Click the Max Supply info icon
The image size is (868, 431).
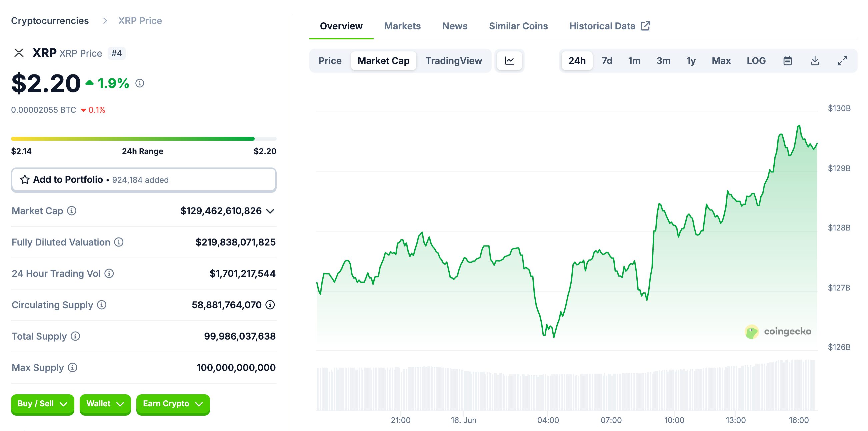[72, 368]
